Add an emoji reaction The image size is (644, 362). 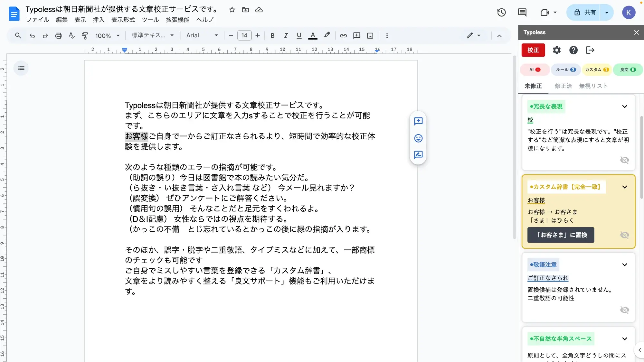pyautogui.click(x=418, y=138)
